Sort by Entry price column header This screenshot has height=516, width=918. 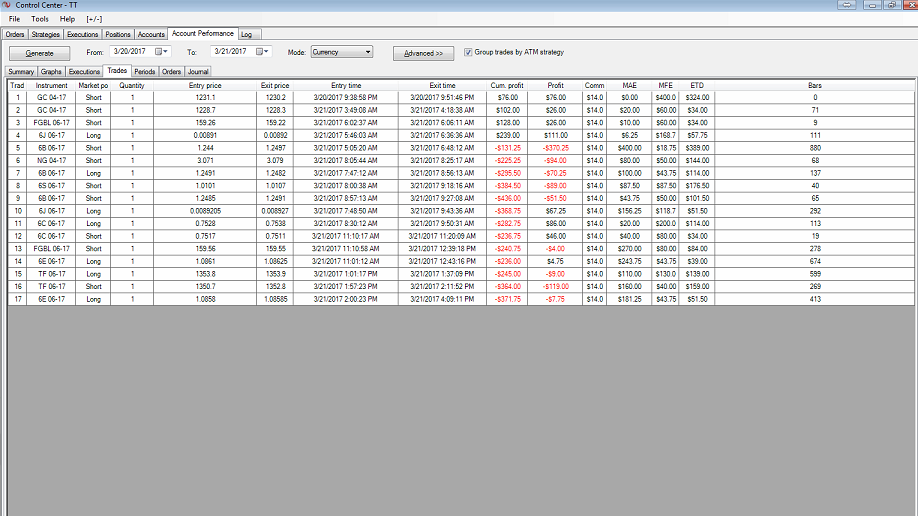(205, 86)
